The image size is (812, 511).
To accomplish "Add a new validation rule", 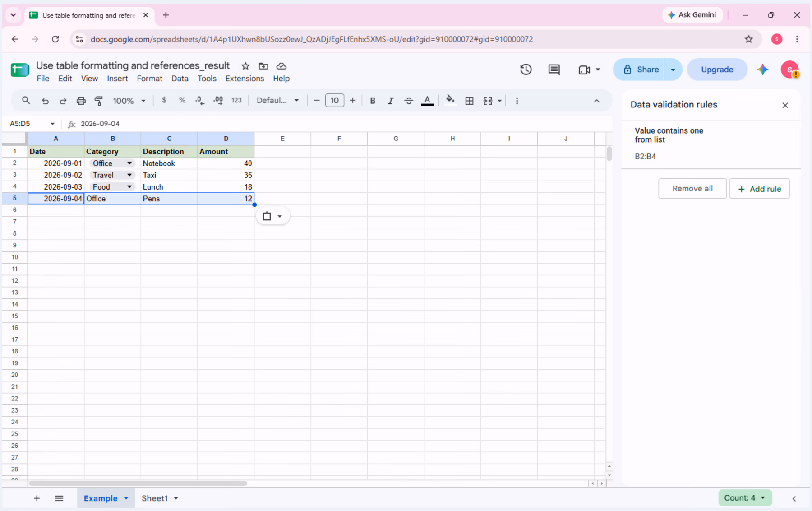I will pyautogui.click(x=759, y=189).
